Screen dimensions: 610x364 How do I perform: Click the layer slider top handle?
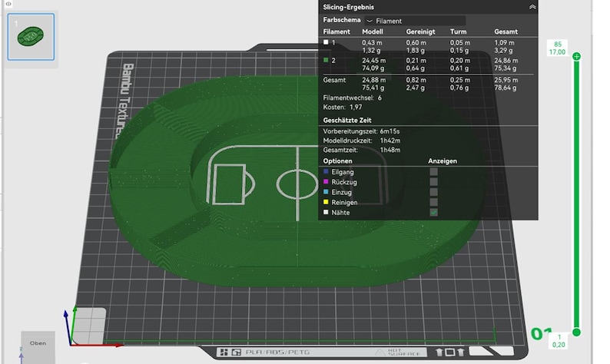tap(576, 56)
